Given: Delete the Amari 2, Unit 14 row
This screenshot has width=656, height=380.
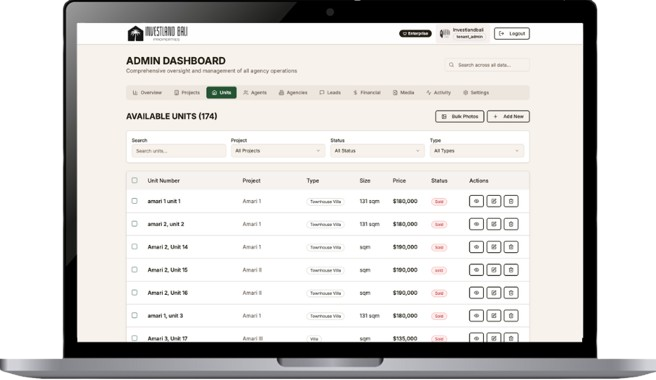Looking at the screenshot, I should (x=511, y=247).
